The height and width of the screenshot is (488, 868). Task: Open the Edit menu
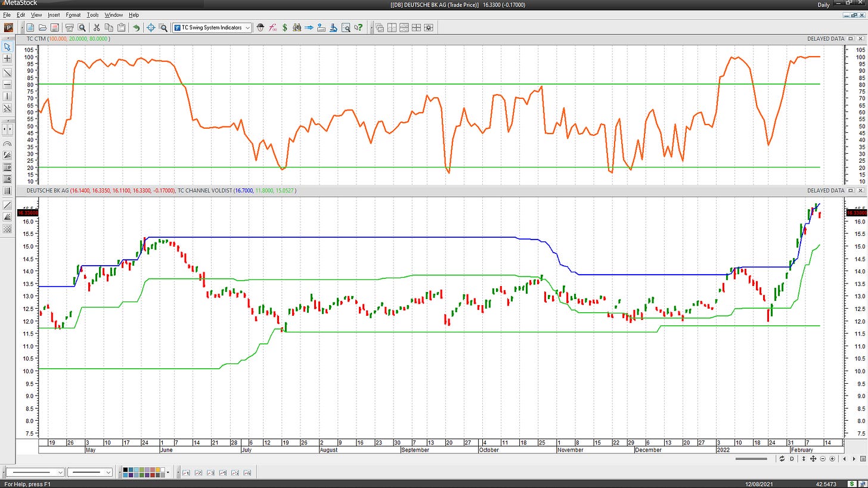pos(21,15)
